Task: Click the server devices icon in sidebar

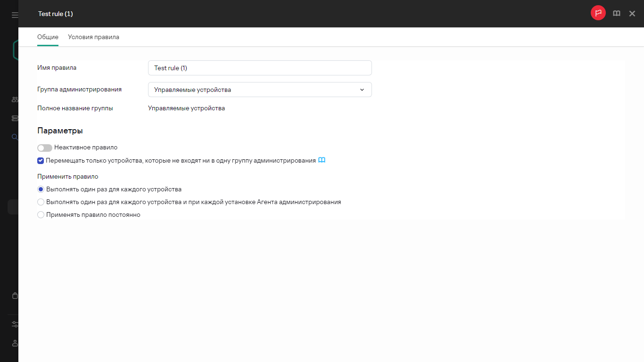Action: (x=15, y=118)
